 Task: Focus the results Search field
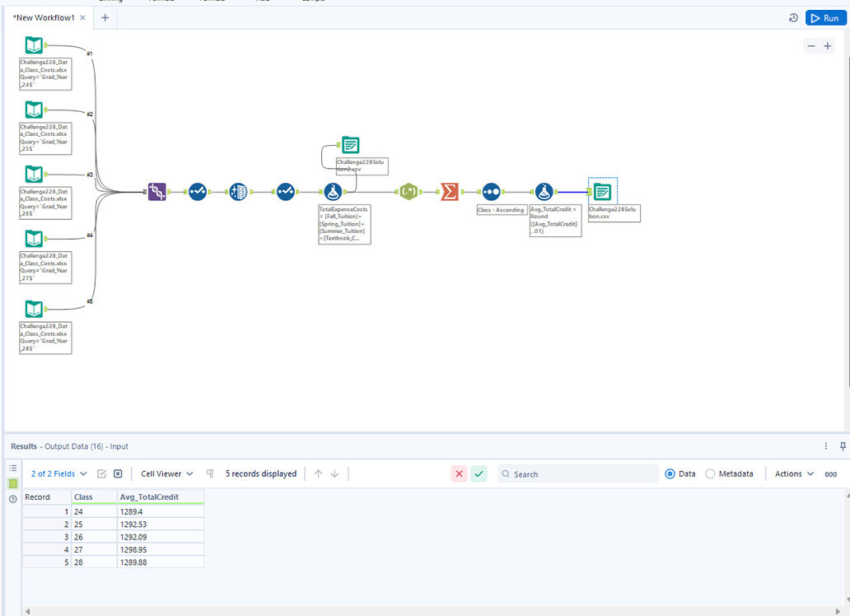(x=577, y=474)
